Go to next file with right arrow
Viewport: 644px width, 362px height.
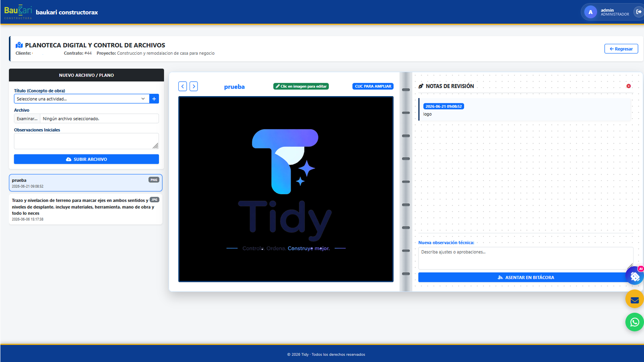pyautogui.click(x=194, y=86)
